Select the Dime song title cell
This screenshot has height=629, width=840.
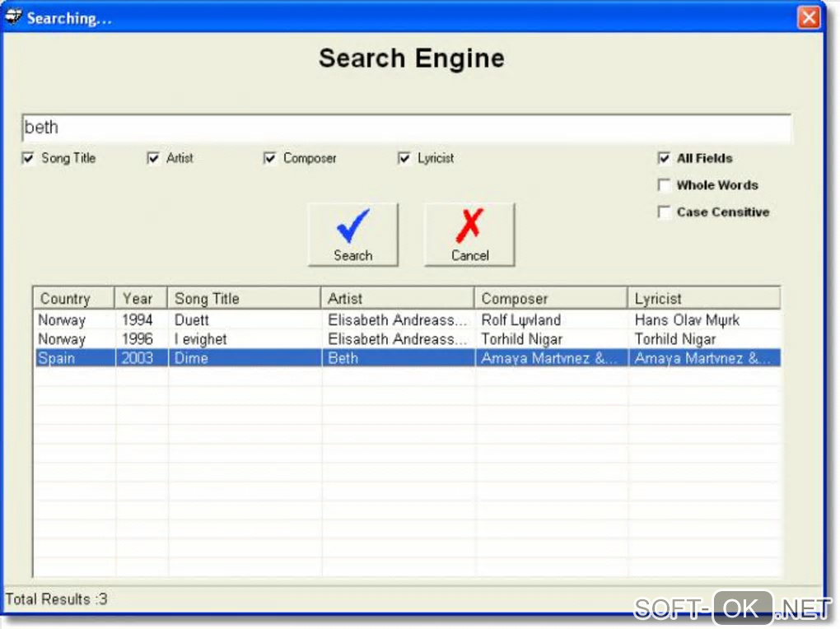point(191,358)
